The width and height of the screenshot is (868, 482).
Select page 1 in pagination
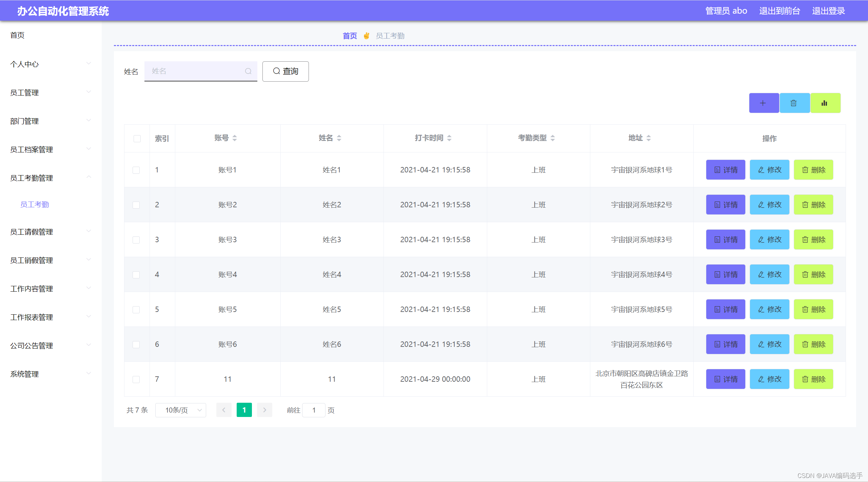[244, 410]
